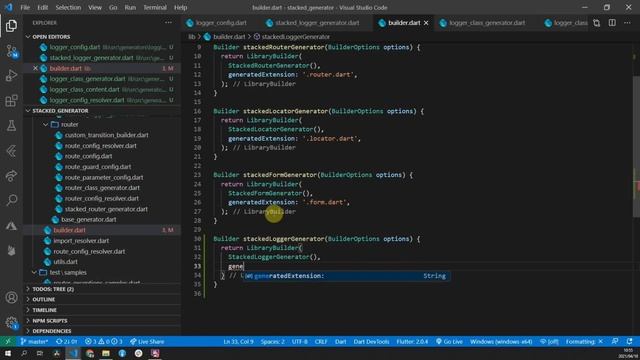Collapse the STACKED_GENERATOR section
Screen dimensions: 640x360
click(102, 111)
